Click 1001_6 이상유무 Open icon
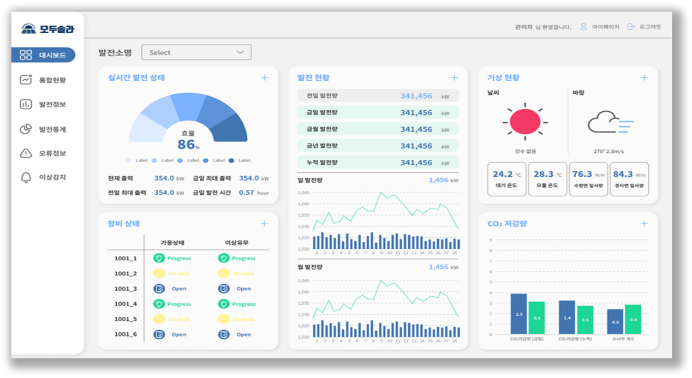Viewport: 692px width, 378px height. tap(224, 334)
